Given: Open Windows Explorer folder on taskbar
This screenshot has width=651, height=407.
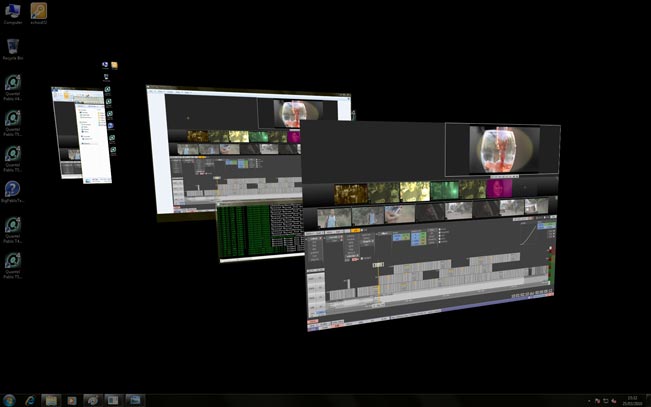Looking at the screenshot, I should click(x=50, y=400).
